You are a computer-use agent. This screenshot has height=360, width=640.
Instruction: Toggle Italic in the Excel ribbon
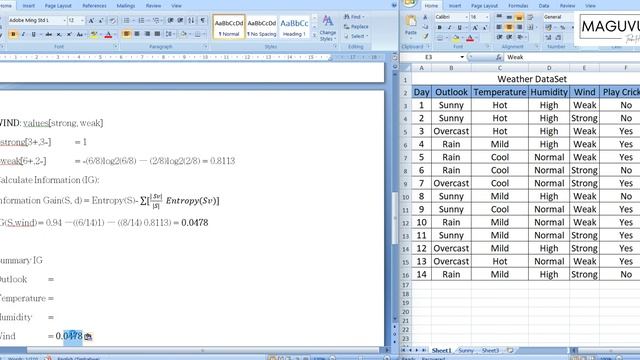pyautogui.click(x=449, y=28)
